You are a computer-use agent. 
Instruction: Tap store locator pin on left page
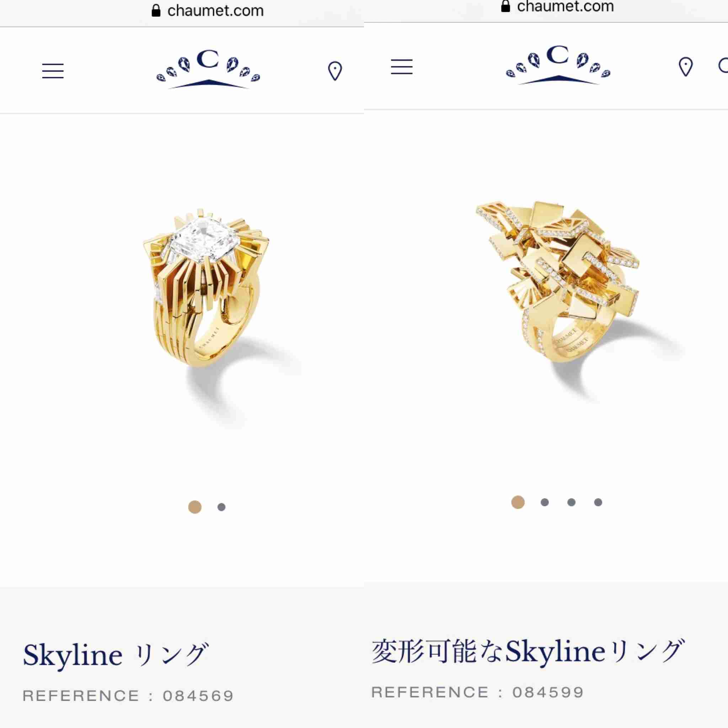coord(335,71)
